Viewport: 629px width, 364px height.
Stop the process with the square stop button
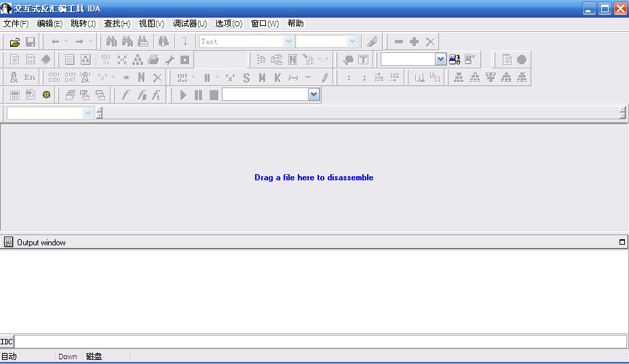pos(214,95)
